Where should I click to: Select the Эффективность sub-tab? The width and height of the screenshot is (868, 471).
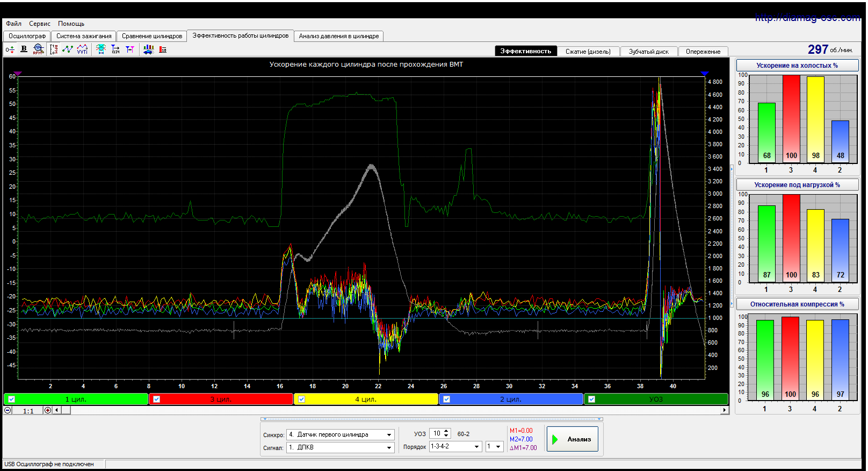pos(526,51)
